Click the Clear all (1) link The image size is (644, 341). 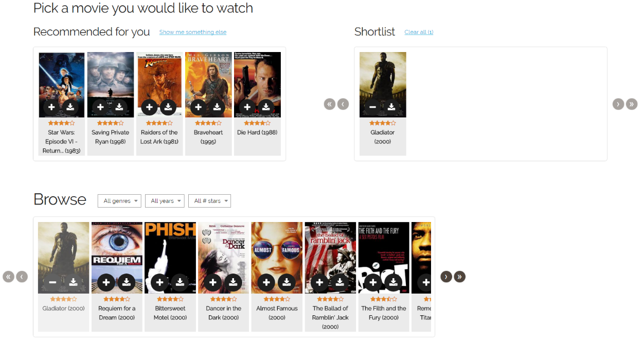pyautogui.click(x=419, y=32)
